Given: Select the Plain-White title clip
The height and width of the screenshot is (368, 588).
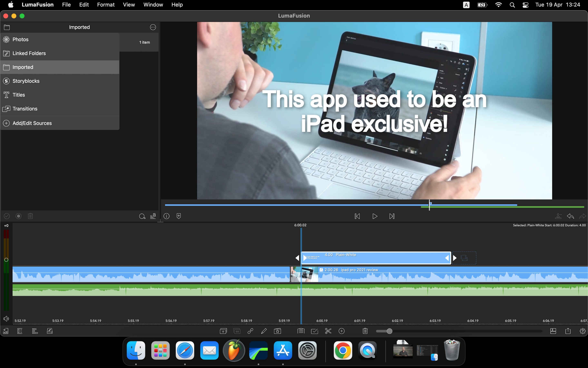Looking at the screenshot, I should [376, 258].
